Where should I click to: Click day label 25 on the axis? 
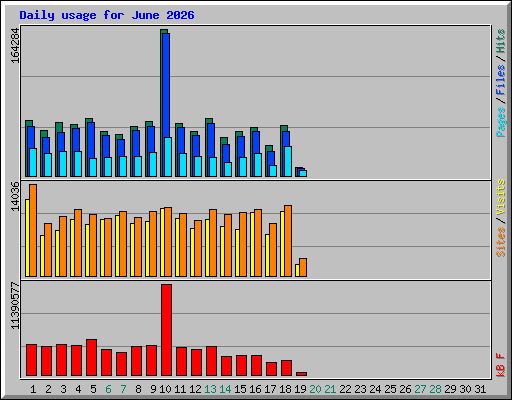390,389
